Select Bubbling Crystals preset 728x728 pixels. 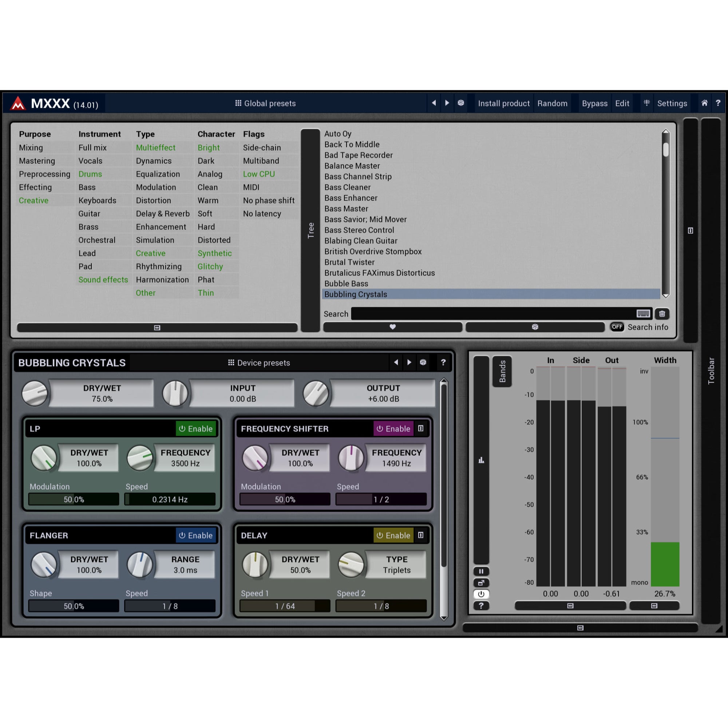coord(491,294)
